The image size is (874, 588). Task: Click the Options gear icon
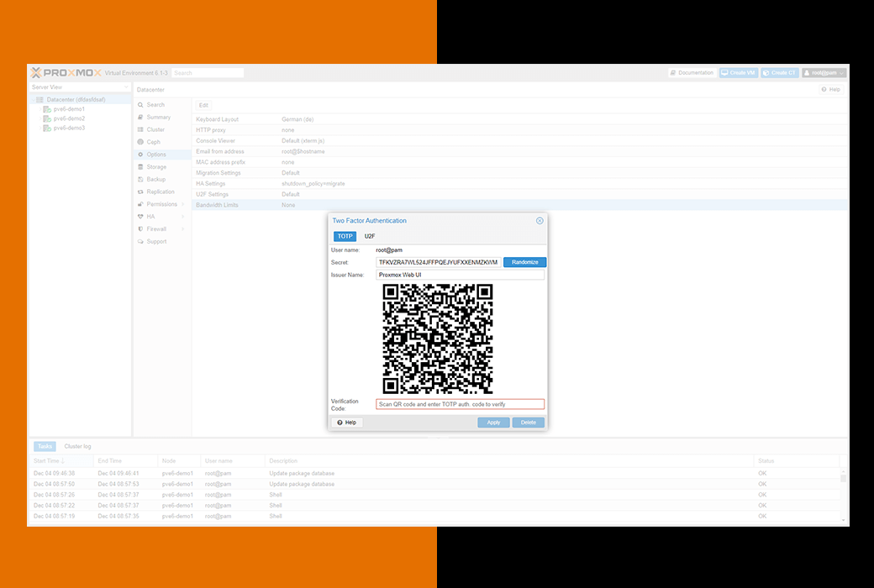click(140, 155)
